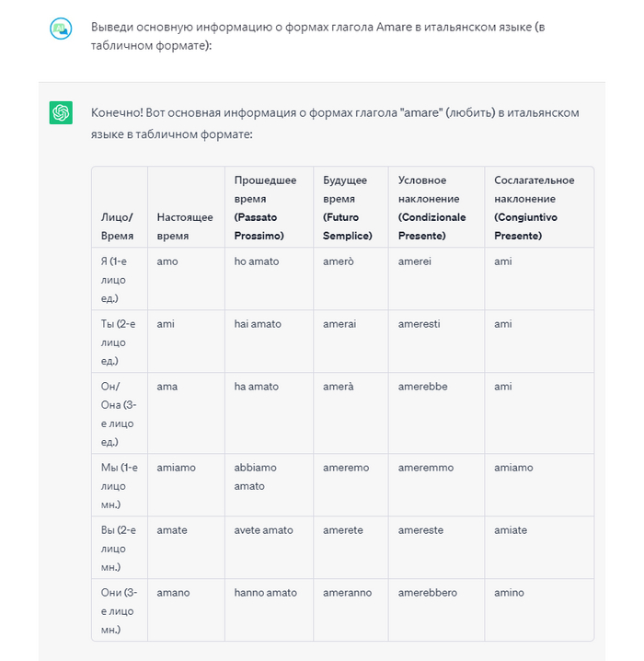Click the "Мы (1-е лицо мн.)" row label
This screenshot has height=661, width=644.
pyautogui.click(x=119, y=486)
